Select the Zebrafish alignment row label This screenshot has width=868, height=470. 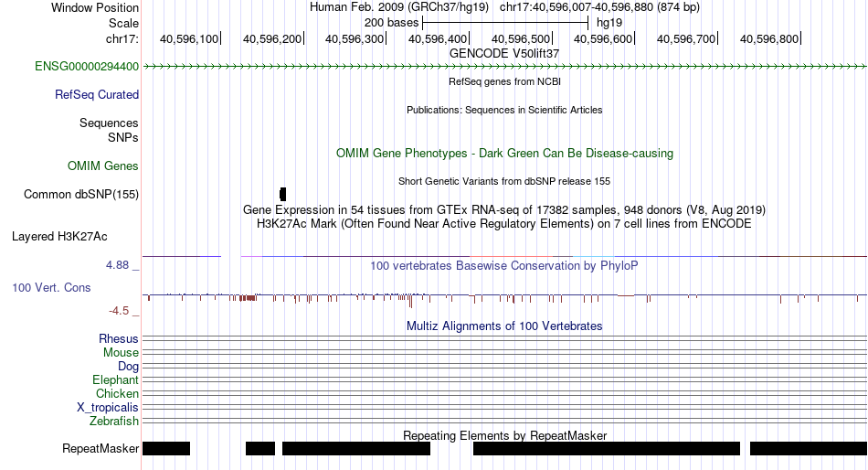[x=114, y=422]
